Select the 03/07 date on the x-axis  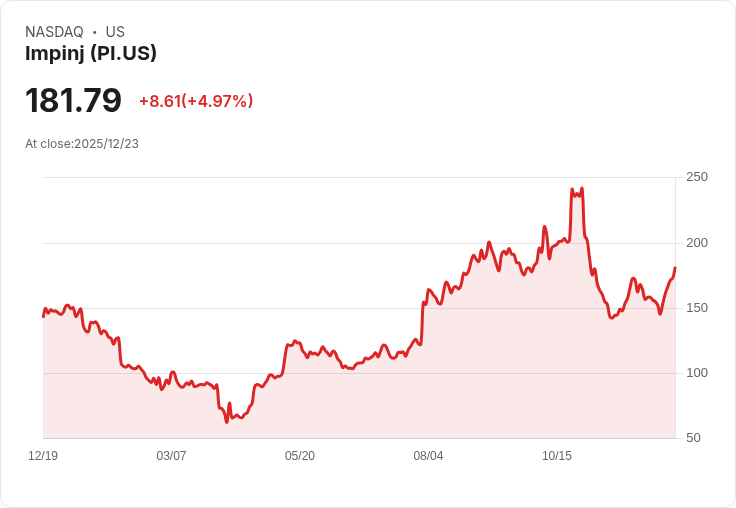click(x=171, y=456)
